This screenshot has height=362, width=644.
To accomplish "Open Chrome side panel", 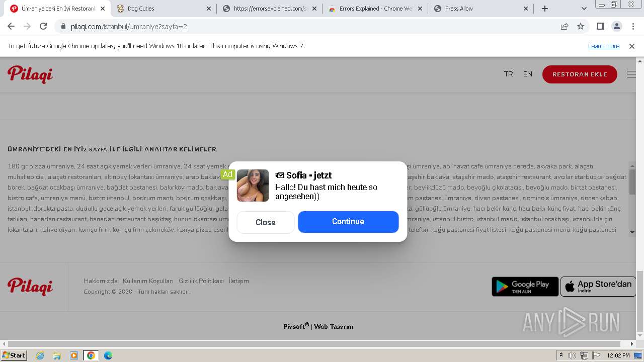I will [x=600, y=26].
